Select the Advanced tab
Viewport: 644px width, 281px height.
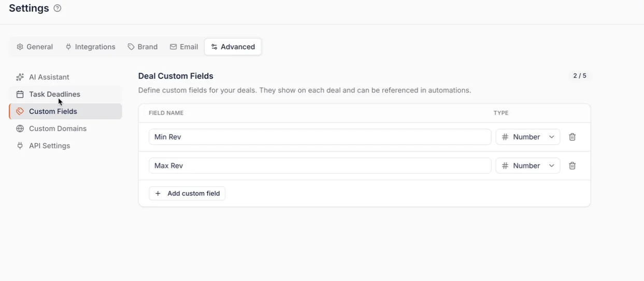233,47
